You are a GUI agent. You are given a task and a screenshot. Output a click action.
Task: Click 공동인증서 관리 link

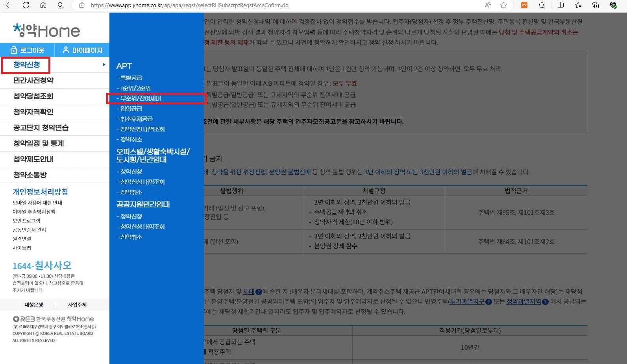[x=29, y=230]
